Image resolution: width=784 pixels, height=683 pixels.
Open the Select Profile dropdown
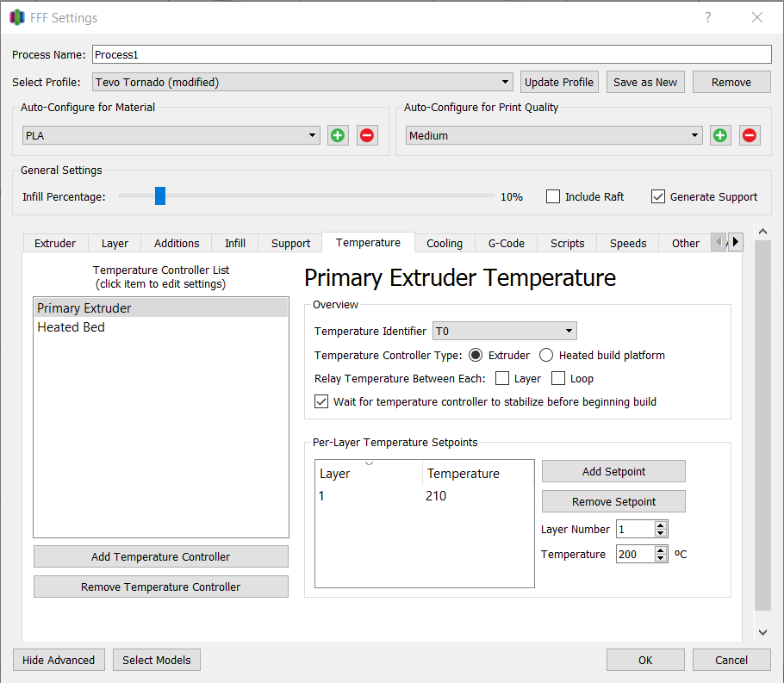coord(302,82)
